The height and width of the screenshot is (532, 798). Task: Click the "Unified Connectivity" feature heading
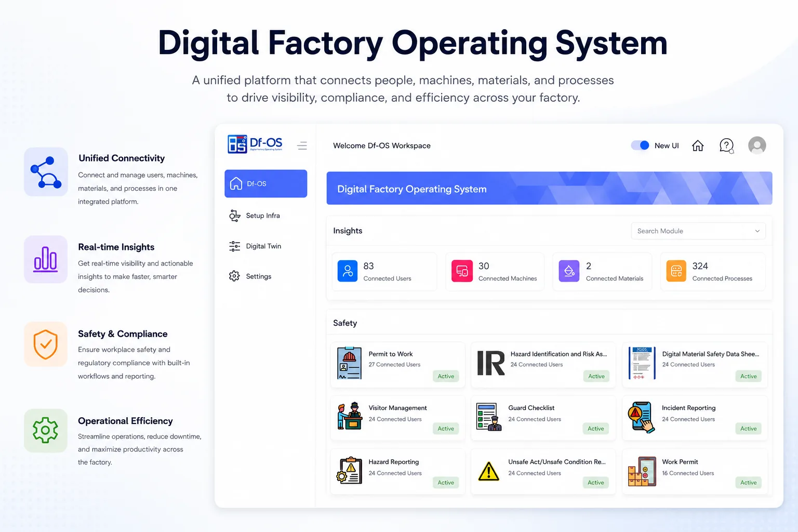pos(122,158)
